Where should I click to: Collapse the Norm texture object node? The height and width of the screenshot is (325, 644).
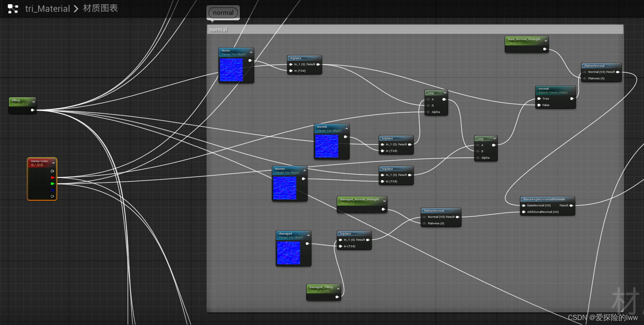[251, 52]
